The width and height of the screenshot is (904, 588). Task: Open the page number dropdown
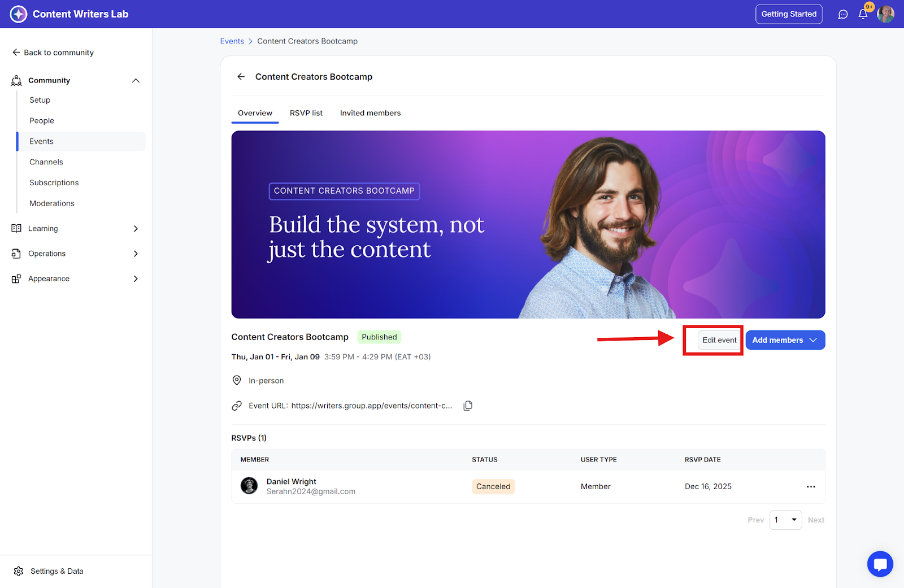point(785,520)
